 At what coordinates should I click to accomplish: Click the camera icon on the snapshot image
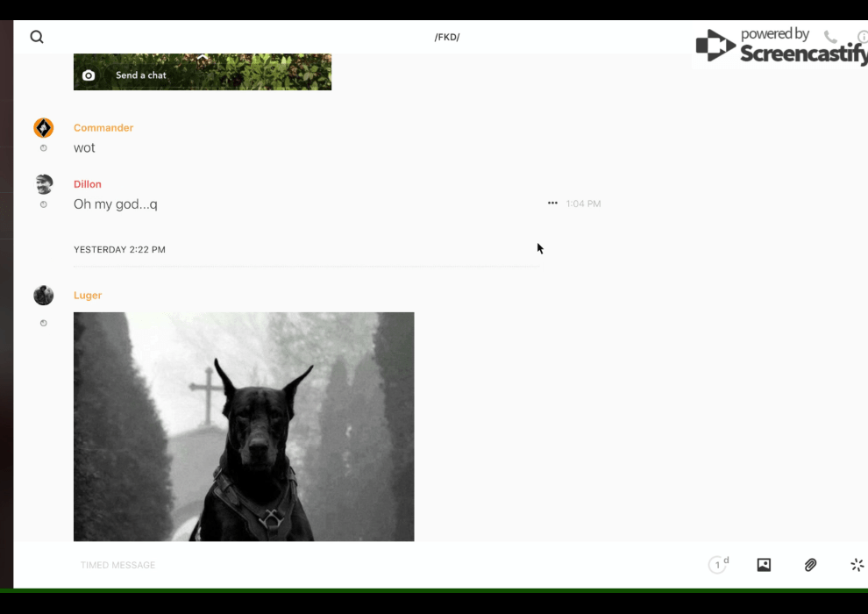point(89,75)
